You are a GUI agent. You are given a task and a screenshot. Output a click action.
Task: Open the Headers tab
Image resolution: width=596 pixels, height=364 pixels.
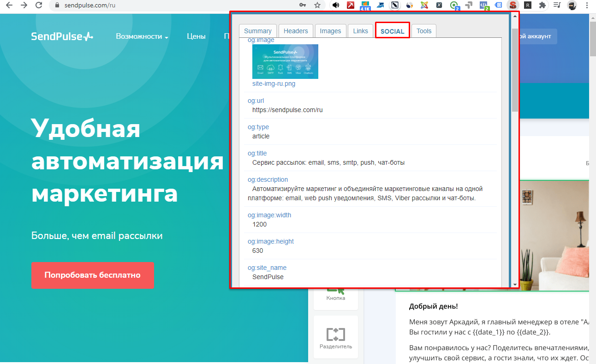coord(296,31)
